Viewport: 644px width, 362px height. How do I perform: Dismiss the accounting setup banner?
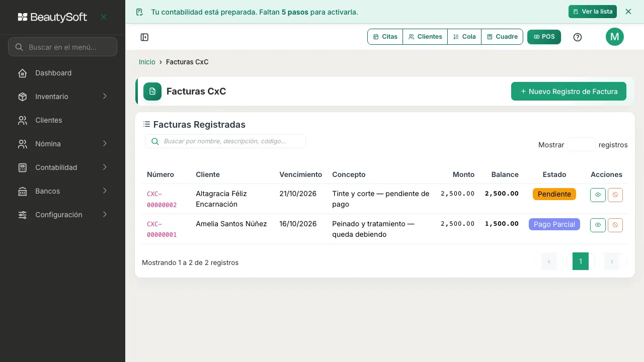pyautogui.click(x=628, y=12)
